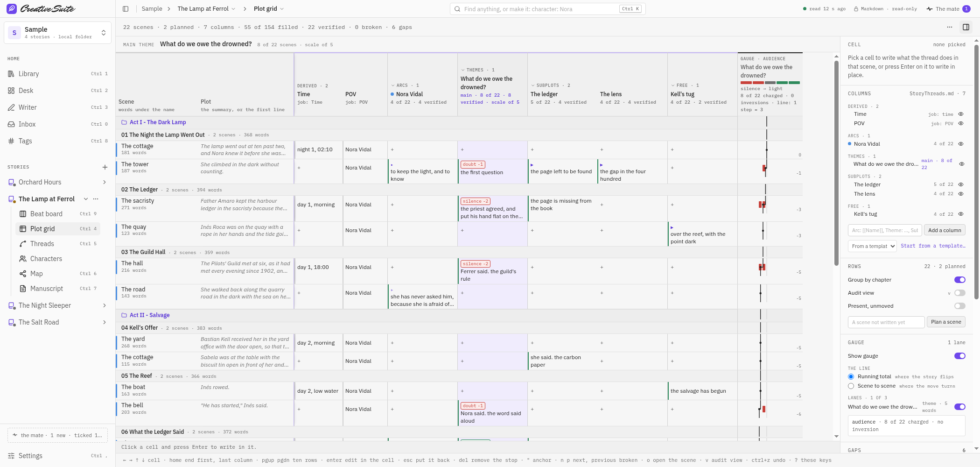The image size is (980, 467).
Task: Open the Sample workspace switcher
Action: coord(57,33)
